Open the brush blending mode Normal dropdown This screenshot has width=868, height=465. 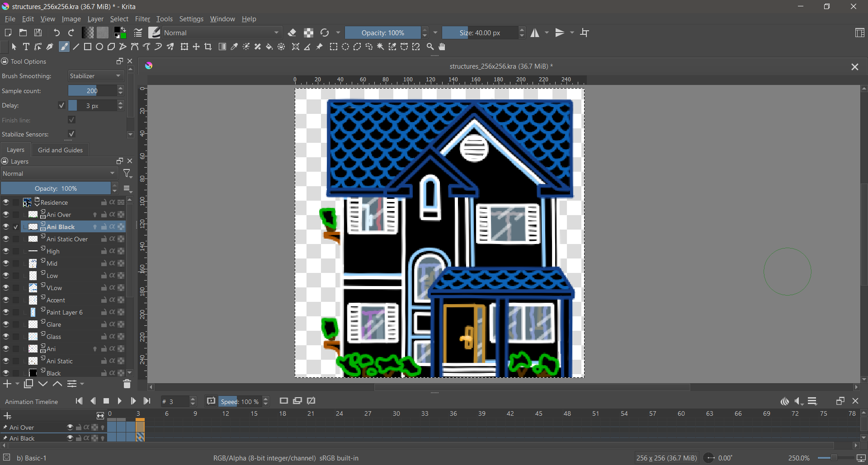[222, 33]
